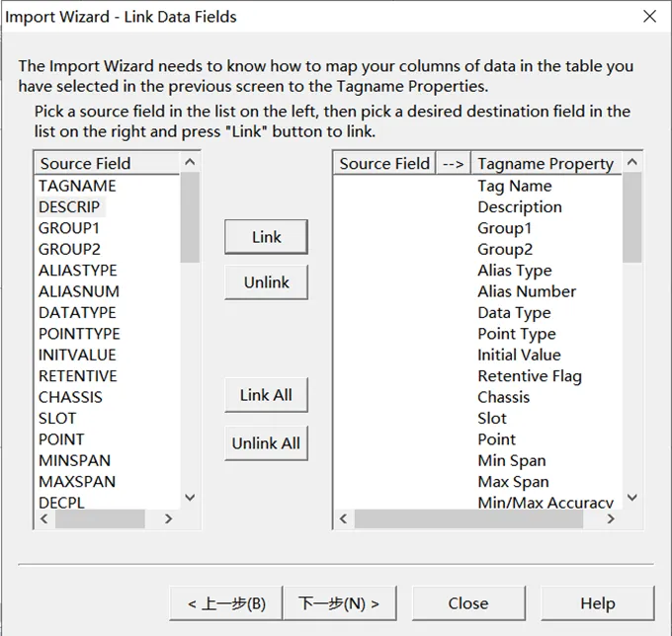Select DESCRIP in the source field list

click(69, 206)
